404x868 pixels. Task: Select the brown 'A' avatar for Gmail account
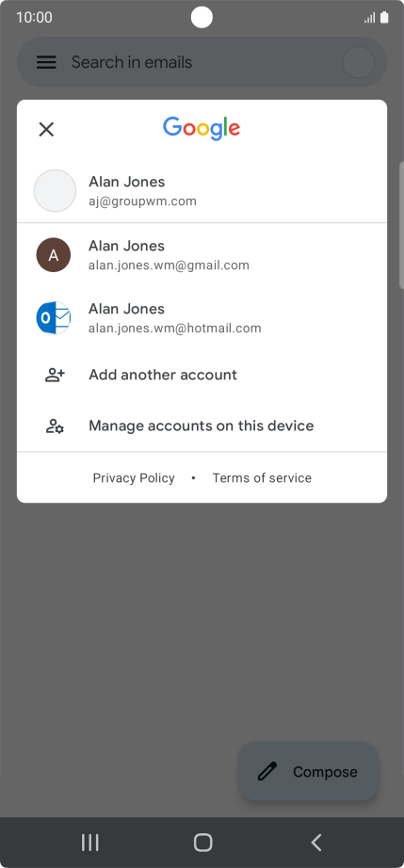point(54,255)
